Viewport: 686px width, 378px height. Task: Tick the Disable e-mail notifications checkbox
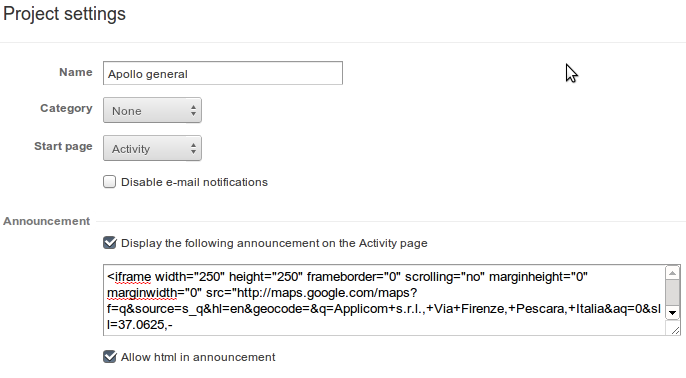[109, 182]
